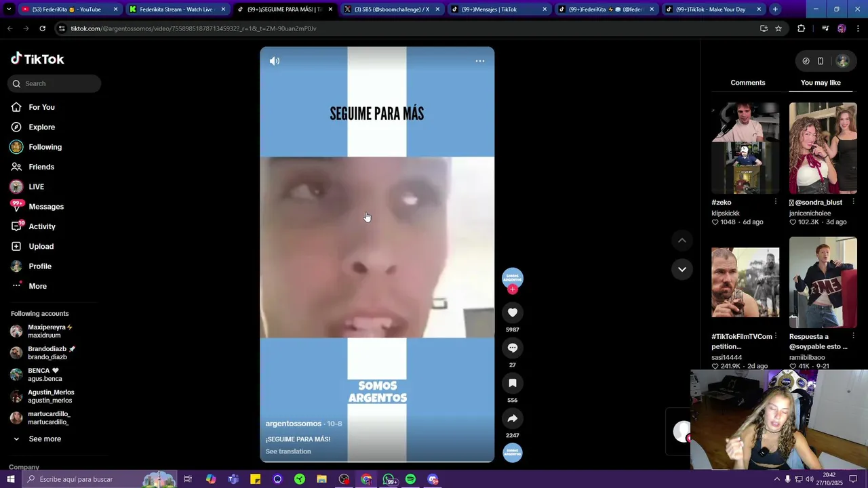This screenshot has height=488, width=868.
Task: Click the TikTok logo
Action: tap(37, 59)
